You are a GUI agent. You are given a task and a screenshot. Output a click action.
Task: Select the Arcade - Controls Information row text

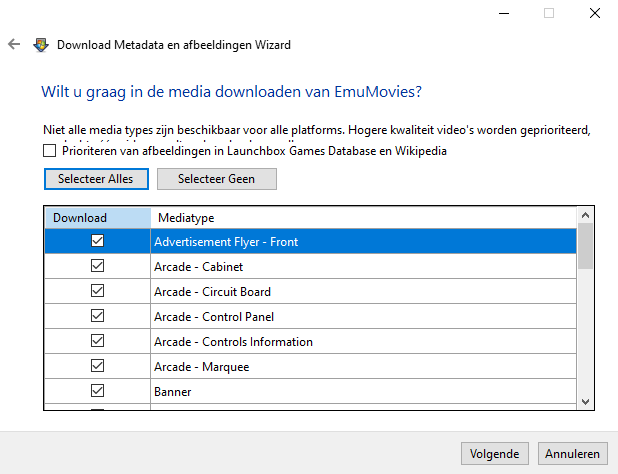233,342
